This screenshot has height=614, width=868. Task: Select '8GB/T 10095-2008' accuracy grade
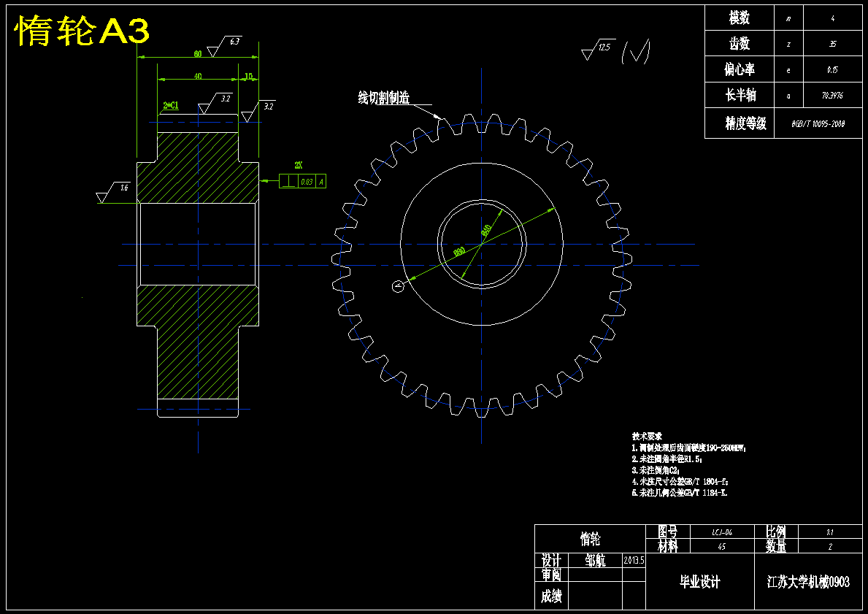point(818,124)
